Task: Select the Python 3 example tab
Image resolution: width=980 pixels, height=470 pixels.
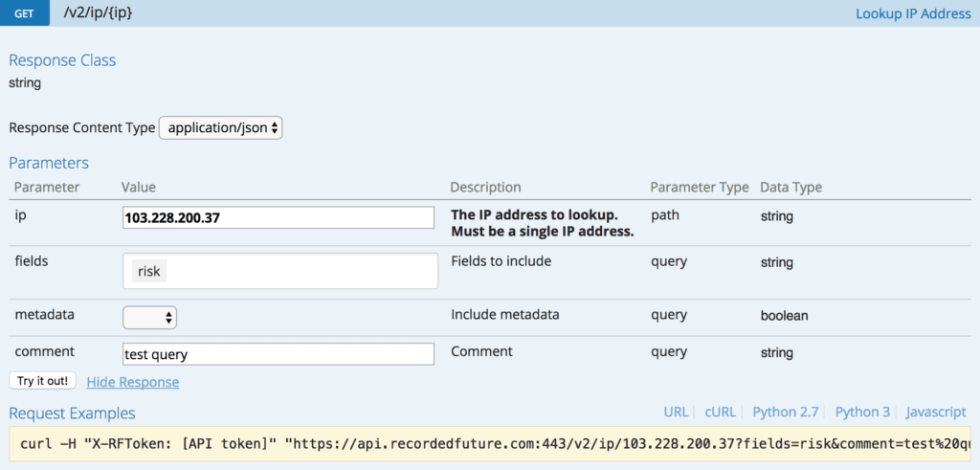Action: (x=862, y=412)
